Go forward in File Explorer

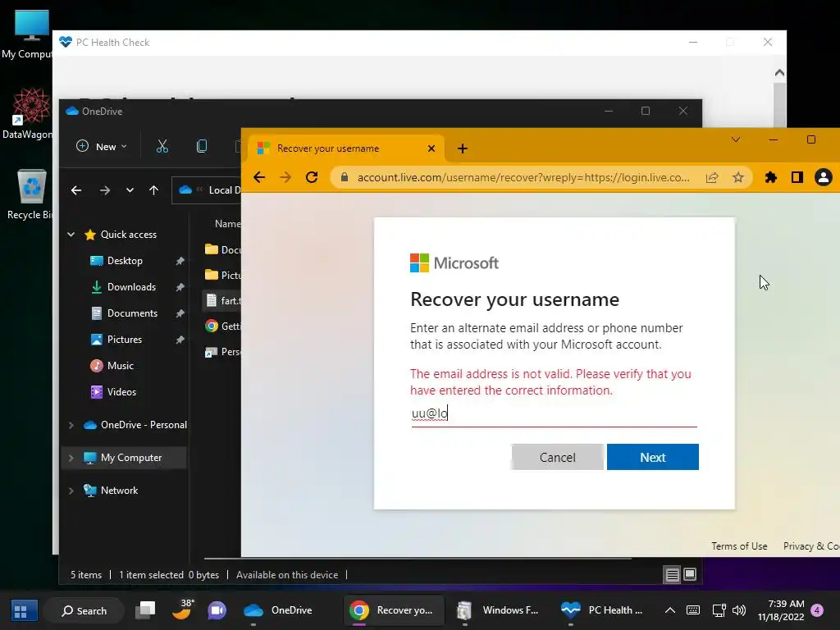pos(105,190)
